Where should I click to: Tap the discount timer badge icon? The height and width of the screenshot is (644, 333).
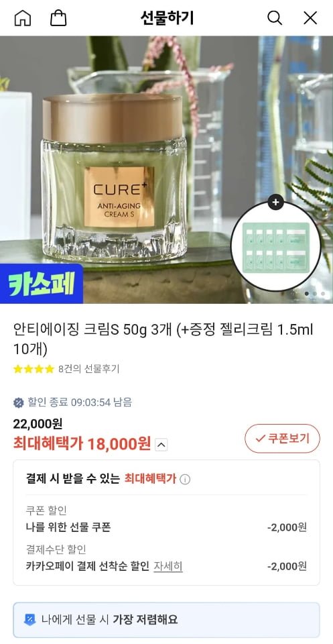(19, 402)
